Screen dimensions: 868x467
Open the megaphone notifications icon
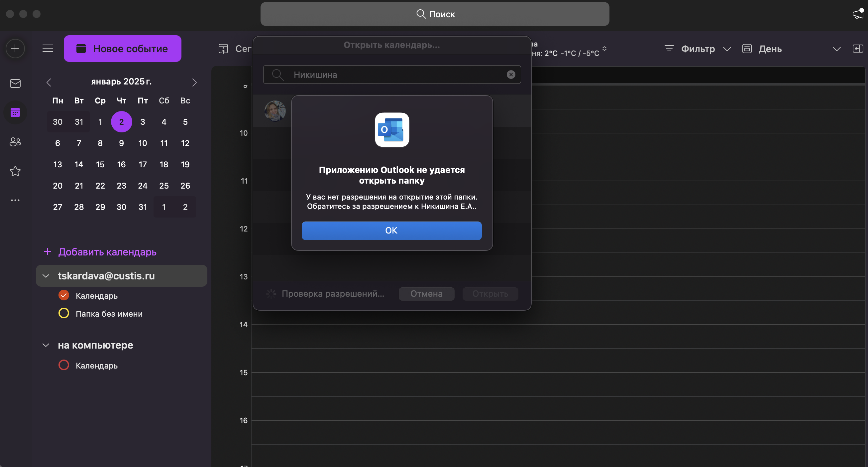tap(858, 14)
